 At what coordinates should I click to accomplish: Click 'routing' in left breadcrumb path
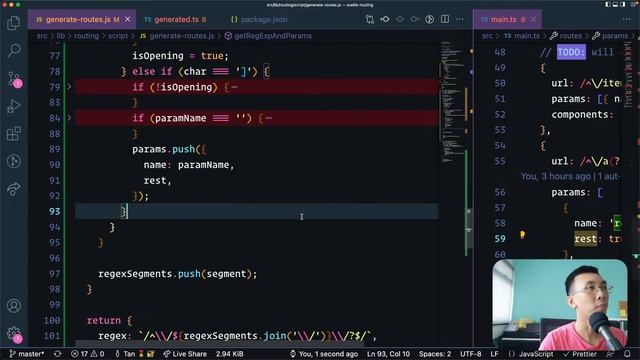tap(86, 36)
